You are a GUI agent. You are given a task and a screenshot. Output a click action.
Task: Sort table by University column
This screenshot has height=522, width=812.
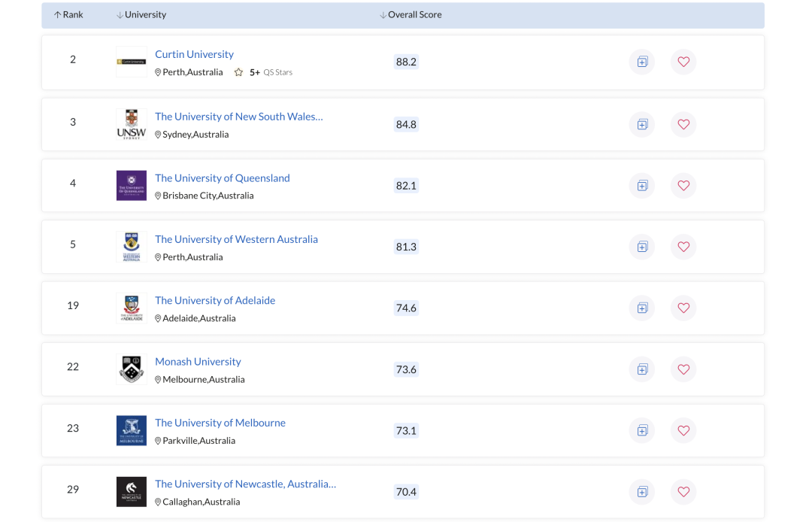point(141,14)
